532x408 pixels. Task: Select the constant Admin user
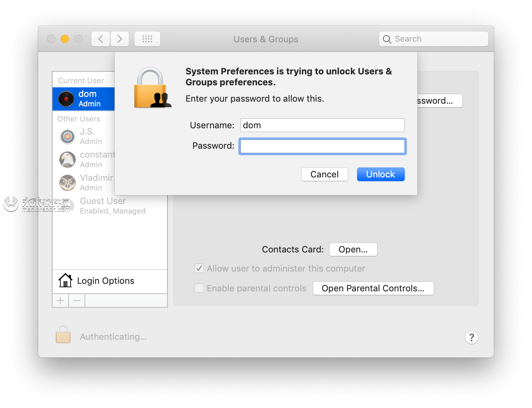[84, 159]
